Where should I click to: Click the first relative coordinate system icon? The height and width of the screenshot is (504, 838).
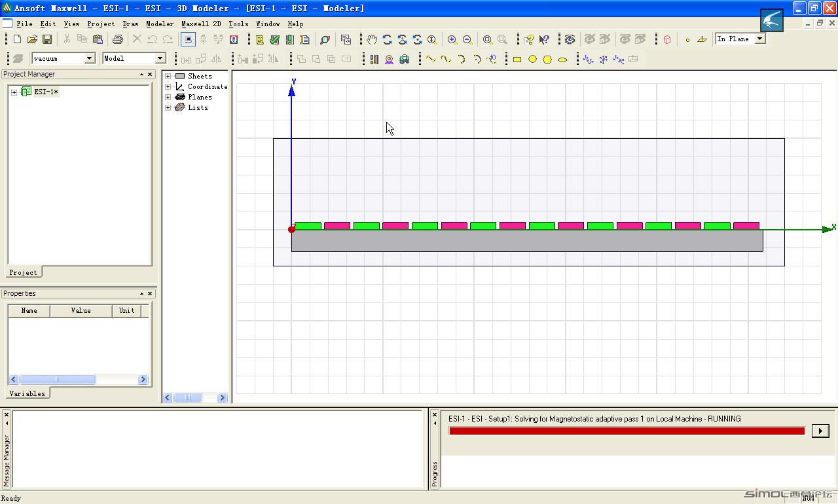coord(588,59)
